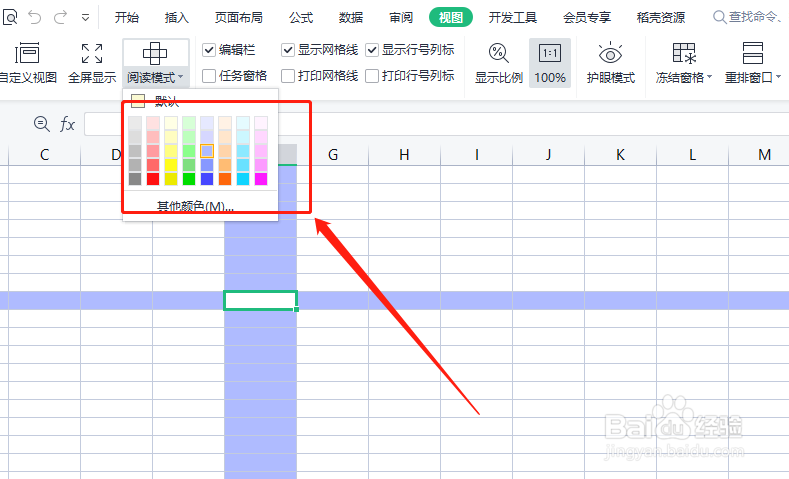789x479 pixels.
Task: Pick the cyan bottom swatch
Action: click(x=243, y=179)
